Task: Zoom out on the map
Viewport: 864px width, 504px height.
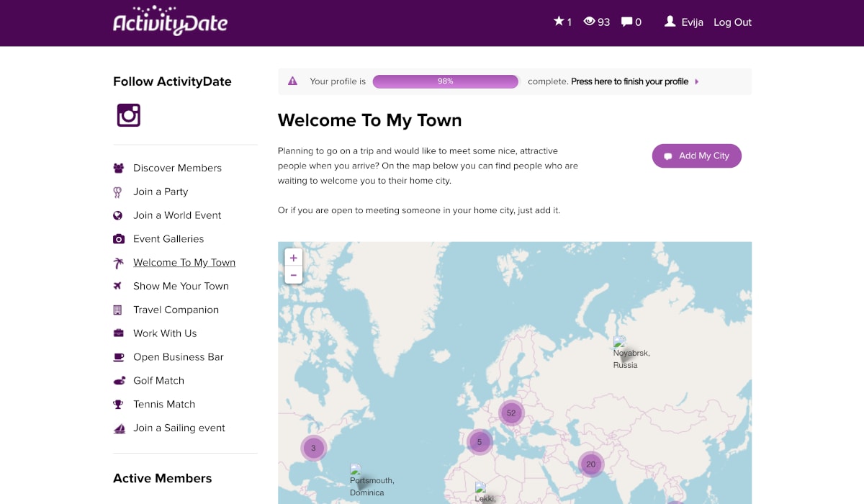Action: 293,275
